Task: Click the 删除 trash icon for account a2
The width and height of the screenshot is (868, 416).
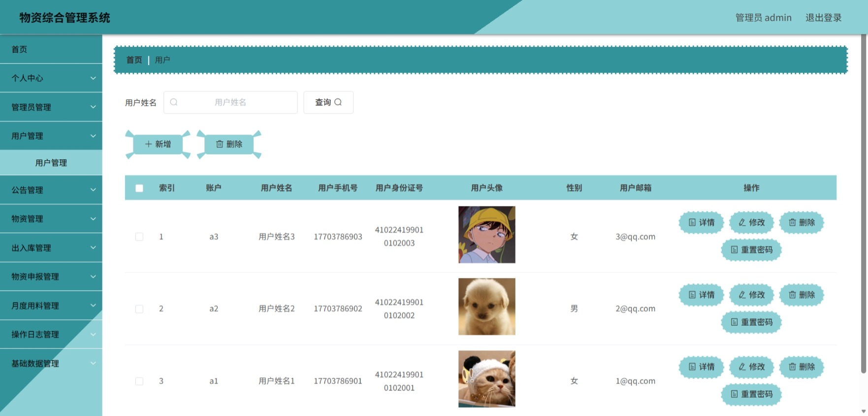Action: pos(792,295)
